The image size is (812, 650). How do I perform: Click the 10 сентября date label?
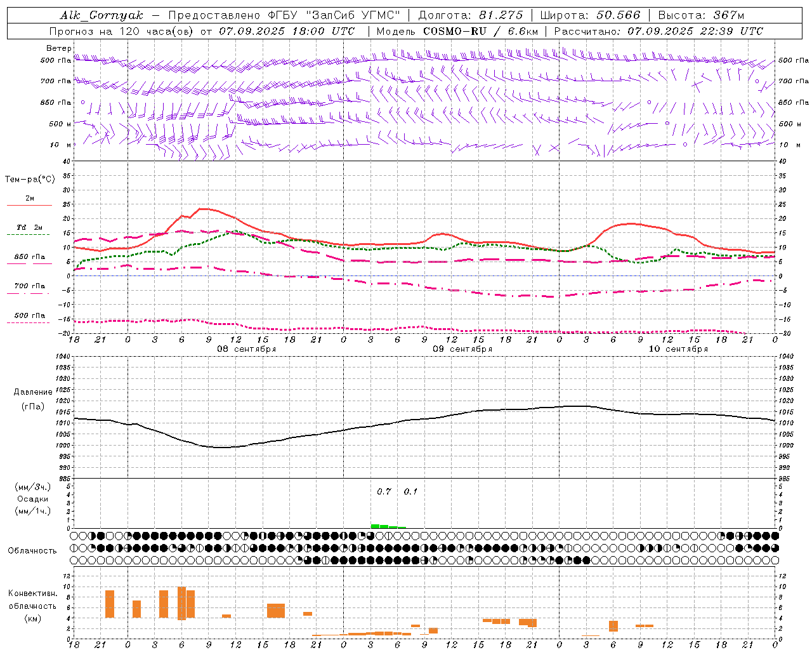tap(678, 349)
